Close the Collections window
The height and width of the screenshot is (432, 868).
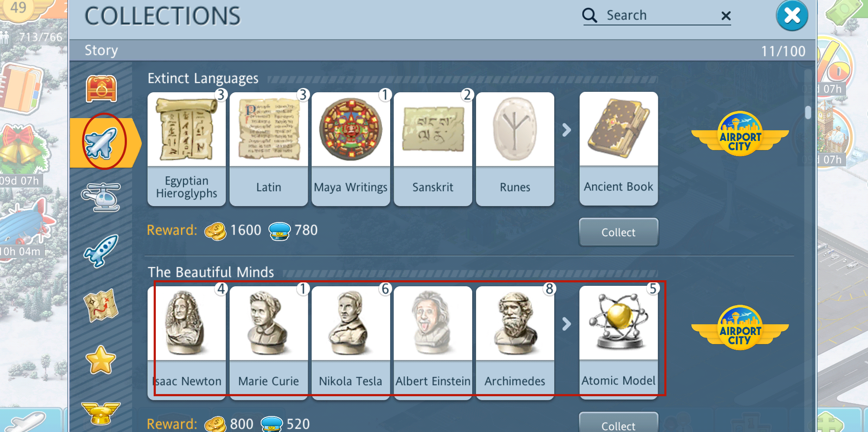(792, 16)
